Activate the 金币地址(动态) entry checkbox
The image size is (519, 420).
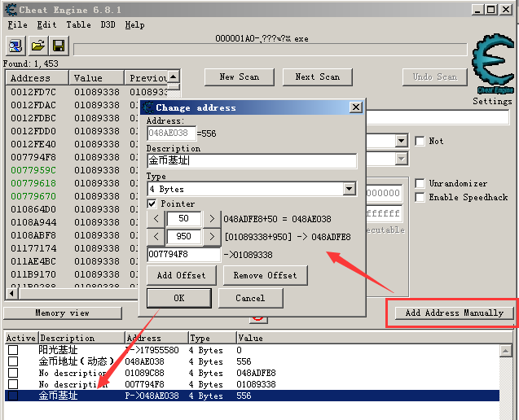tap(13, 361)
